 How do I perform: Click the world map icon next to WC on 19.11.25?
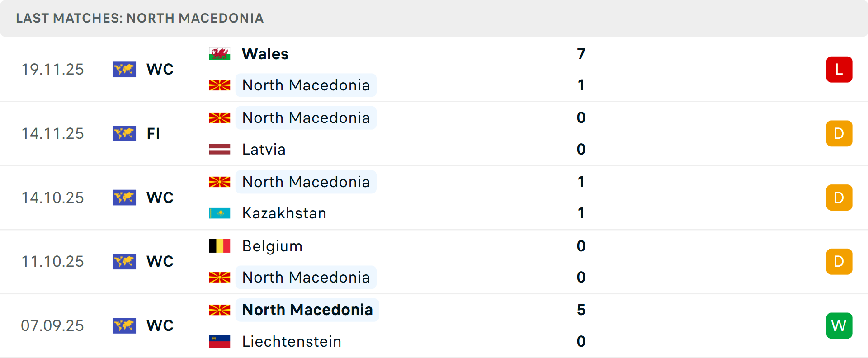click(124, 69)
